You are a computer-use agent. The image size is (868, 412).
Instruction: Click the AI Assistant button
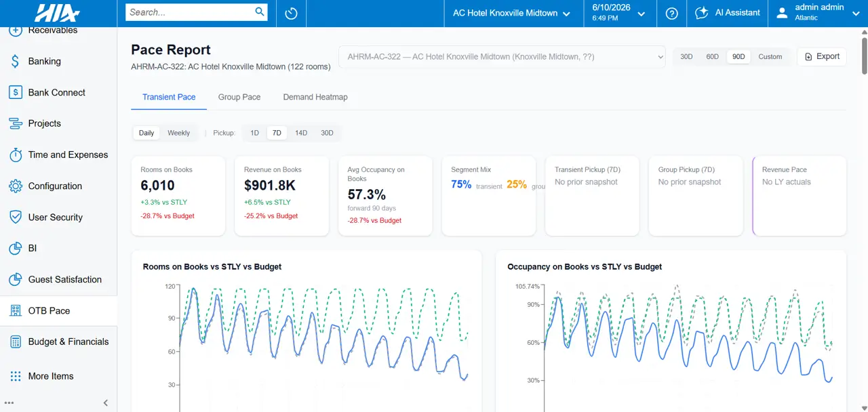(728, 13)
